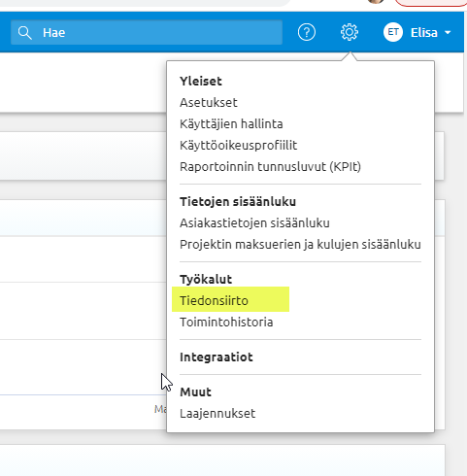Expand the Elisa user dropdown arrow
The width and height of the screenshot is (467, 476).
coord(448,33)
